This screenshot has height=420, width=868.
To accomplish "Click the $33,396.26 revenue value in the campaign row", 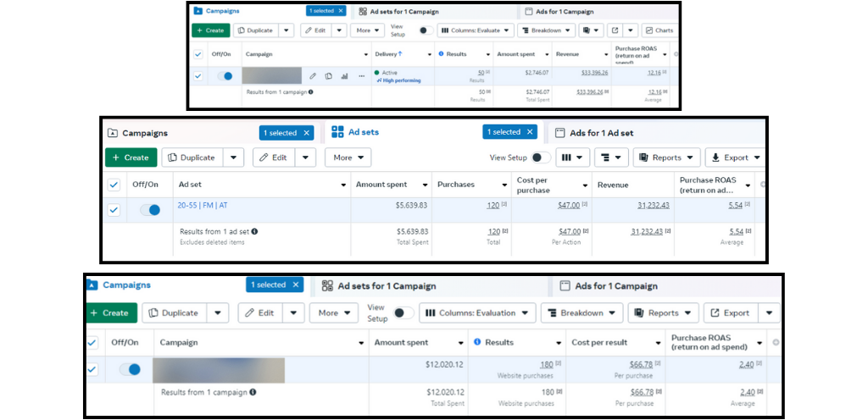I will [590, 73].
